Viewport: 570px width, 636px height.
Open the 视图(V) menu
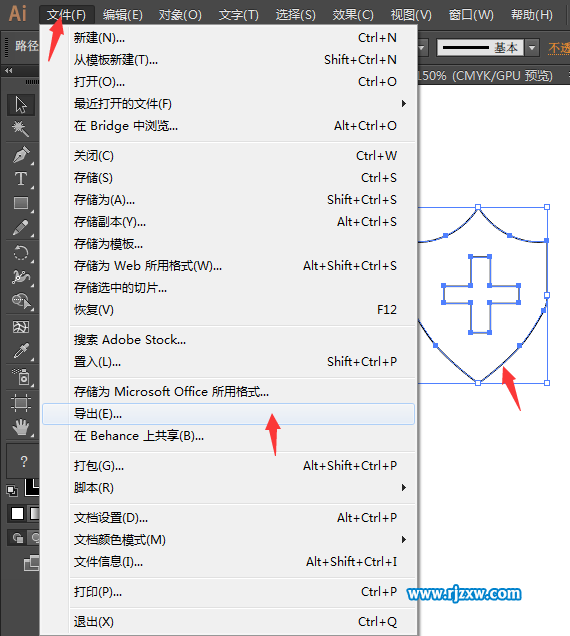click(411, 15)
